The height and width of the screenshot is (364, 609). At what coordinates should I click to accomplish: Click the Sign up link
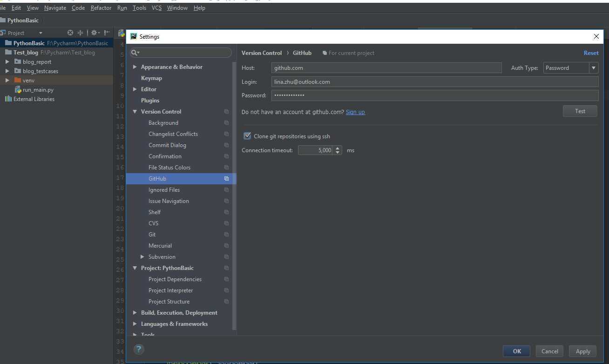click(x=355, y=112)
